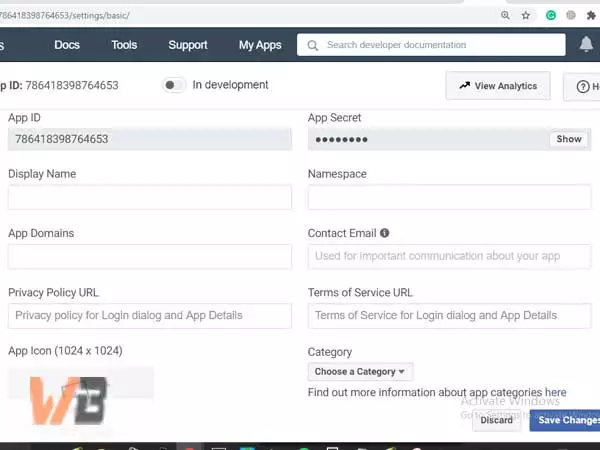Toggle the In development switch
This screenshot has height=450, width=600.
pyautogui.click(x=174, y=85)
